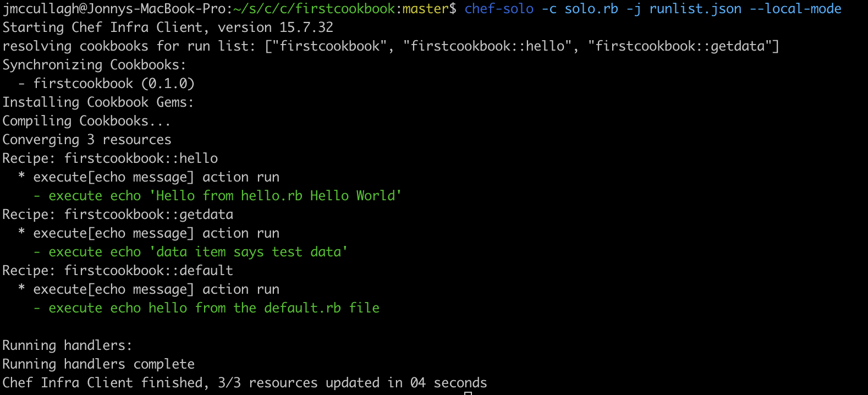868x395 pixels.
Task: Click the master branch name in prompt
Action: tap(425, 9)
